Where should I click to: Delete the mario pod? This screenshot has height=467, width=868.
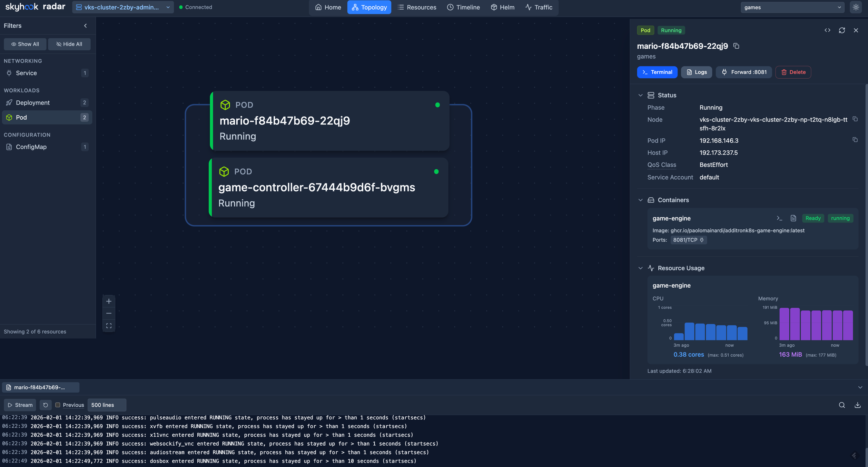pyautogui.click(x=793, y=72)
